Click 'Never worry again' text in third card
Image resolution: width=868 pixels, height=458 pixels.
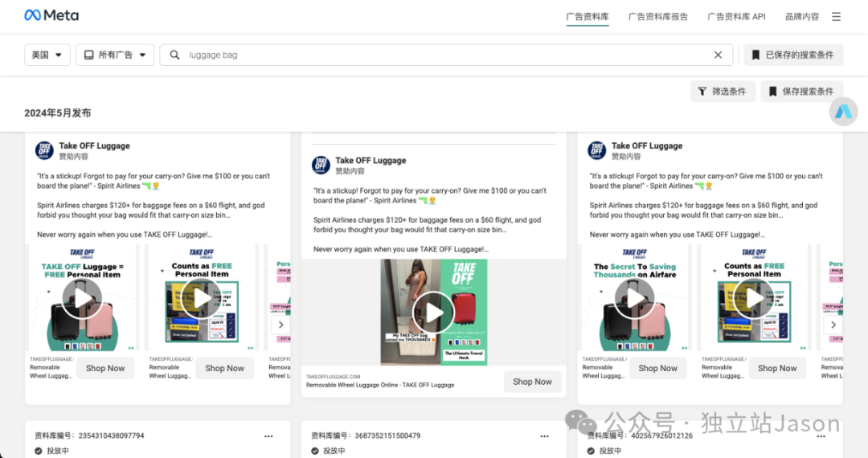677,235
